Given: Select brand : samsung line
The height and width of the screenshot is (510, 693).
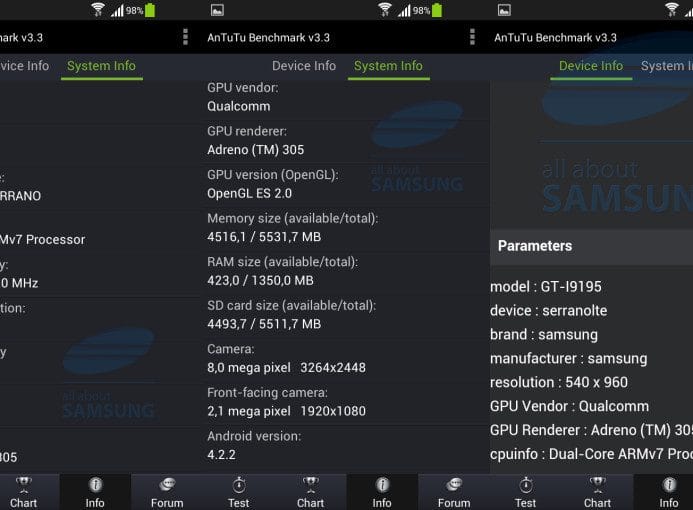Looking at the screenshot, I should (x=544, y=335).
